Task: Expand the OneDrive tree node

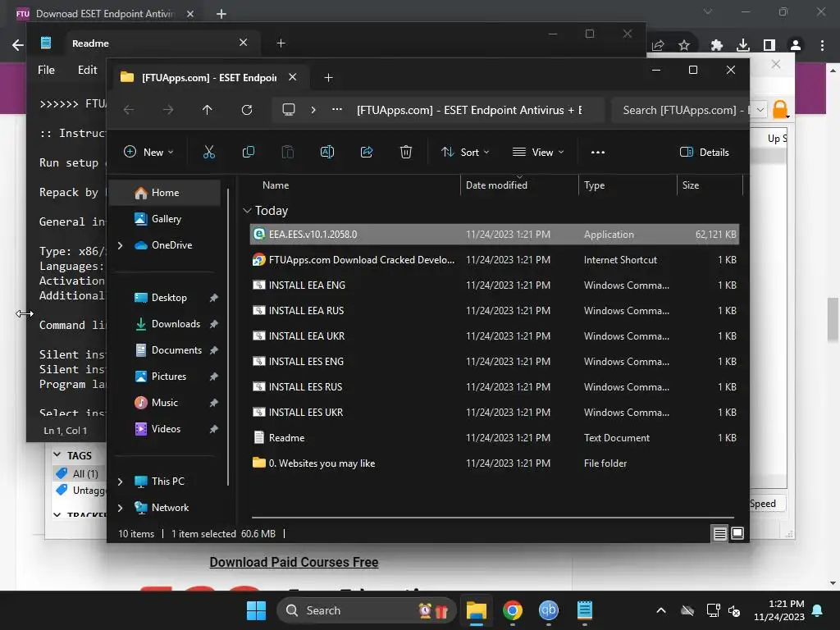Action: click(x=120, y=245)
